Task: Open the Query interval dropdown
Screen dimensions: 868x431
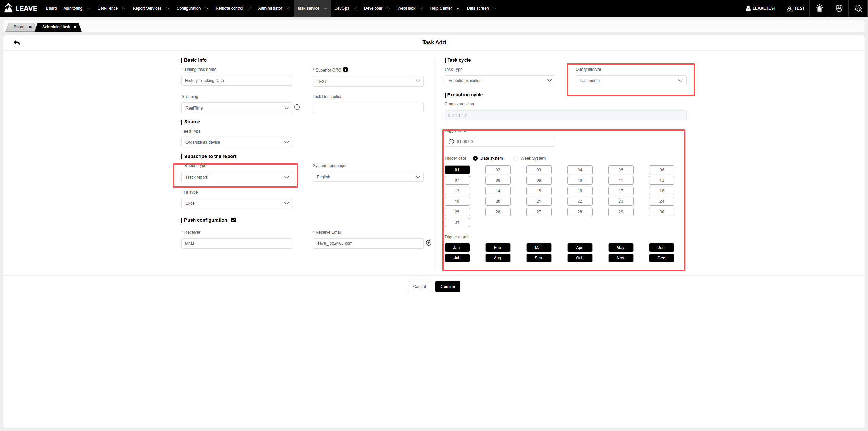Action: (631, 80)
